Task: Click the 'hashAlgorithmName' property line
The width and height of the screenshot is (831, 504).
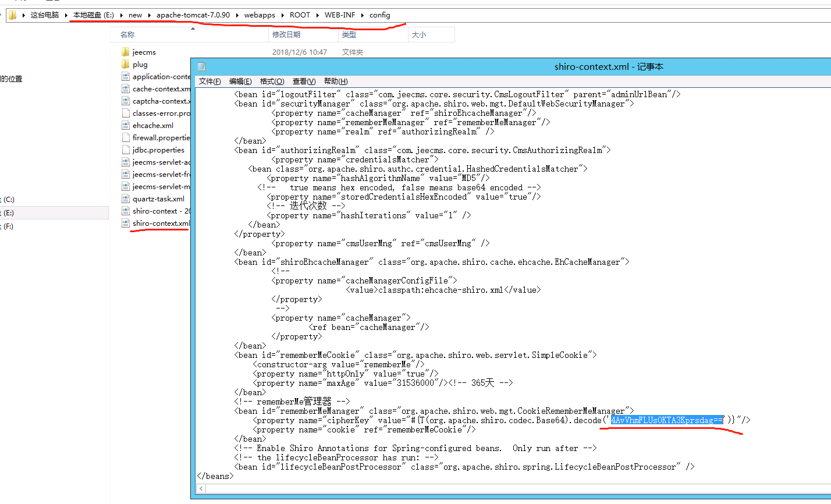Action: pos(378,178)
